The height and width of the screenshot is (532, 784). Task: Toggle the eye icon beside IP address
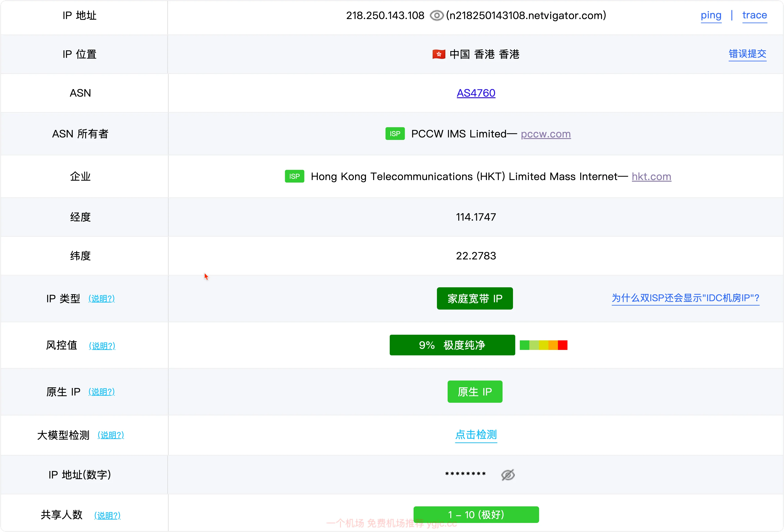436,15
